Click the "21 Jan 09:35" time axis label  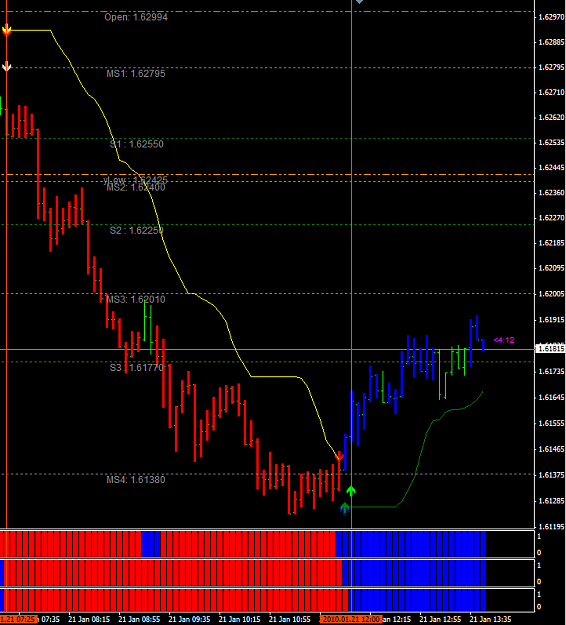pyautogui.click(x=189, y=619)
